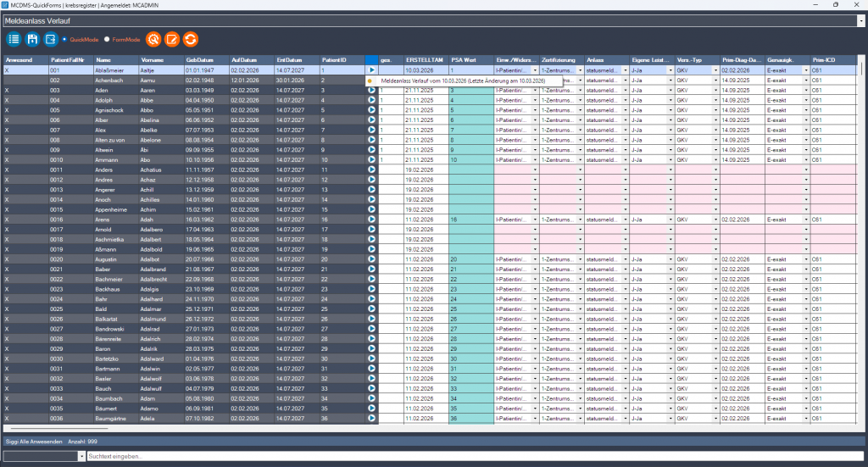Open the search field filter dropdown

(x=81, y=456)
